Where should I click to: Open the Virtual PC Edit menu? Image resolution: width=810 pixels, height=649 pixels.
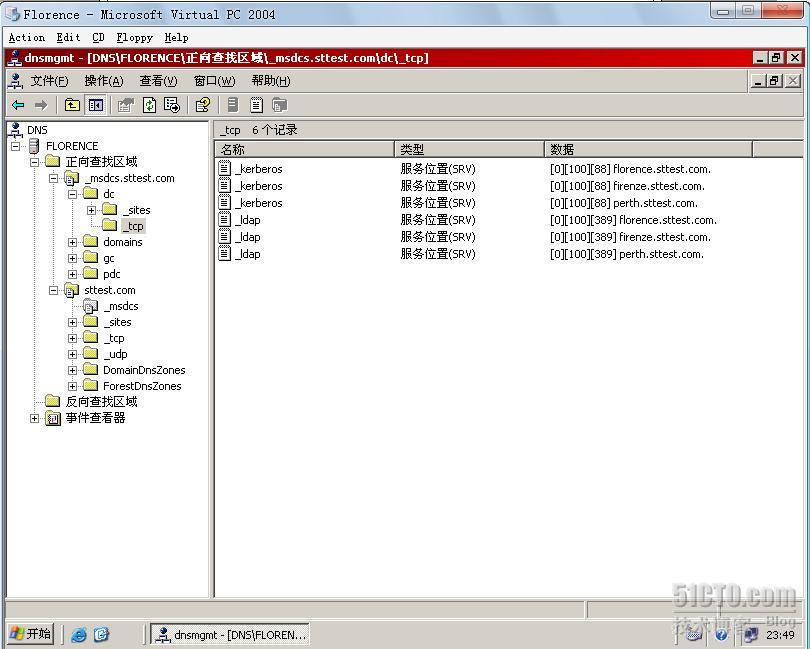[x=68, y=38]
